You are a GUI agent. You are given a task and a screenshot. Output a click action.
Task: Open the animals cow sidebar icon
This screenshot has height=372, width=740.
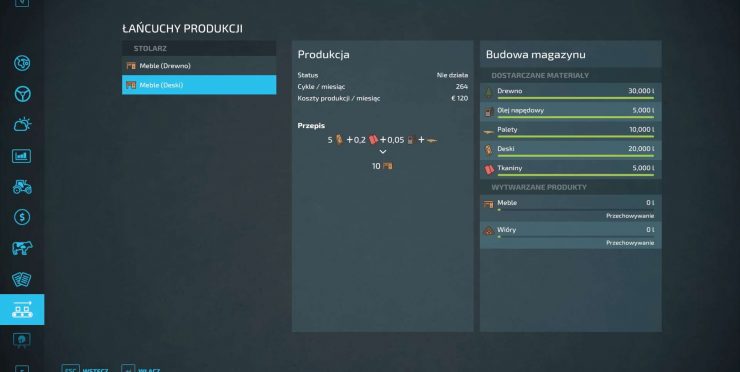(x=22, y=248)
